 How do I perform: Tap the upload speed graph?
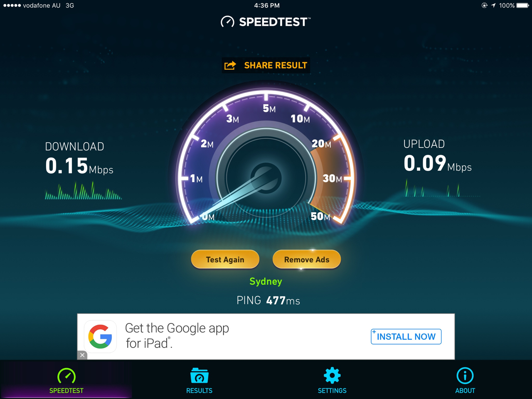(x=433, y=188)
